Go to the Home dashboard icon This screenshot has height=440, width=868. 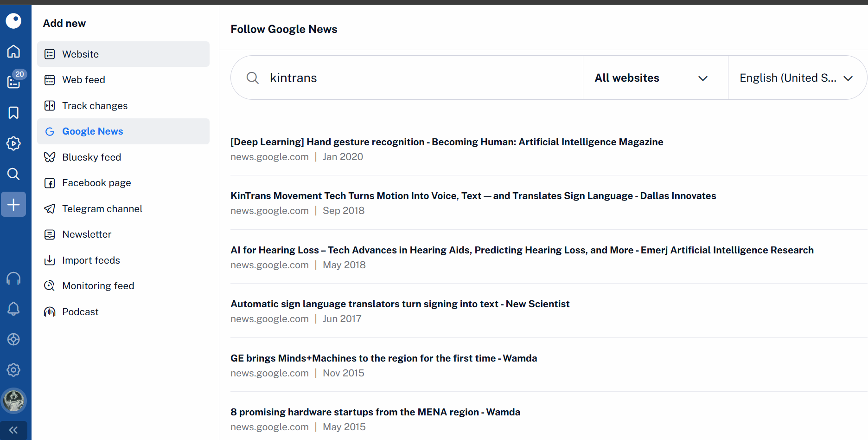pos(13,51)
